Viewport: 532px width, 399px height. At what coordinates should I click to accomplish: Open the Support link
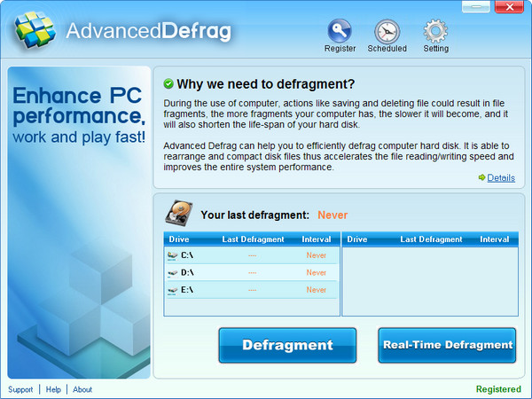(x=20, y=389)
